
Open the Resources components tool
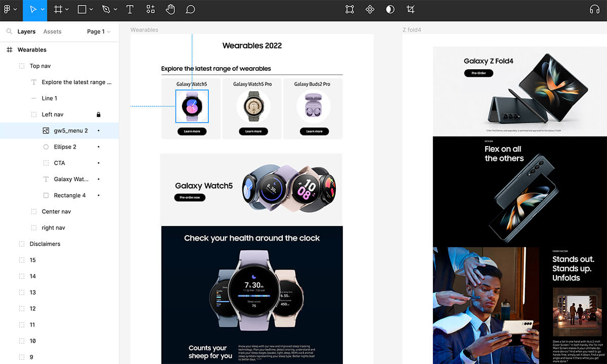pos(150,9)
